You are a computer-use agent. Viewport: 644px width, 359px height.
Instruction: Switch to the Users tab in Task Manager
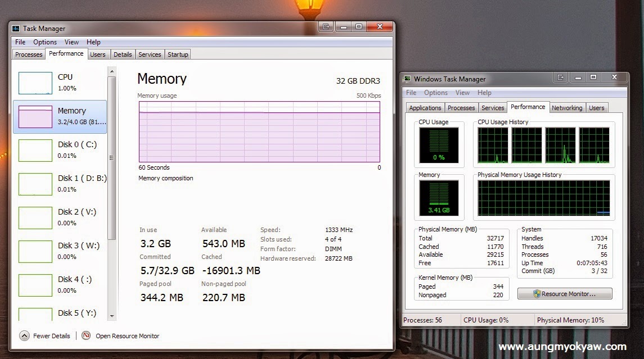click(x=98, y=54)
